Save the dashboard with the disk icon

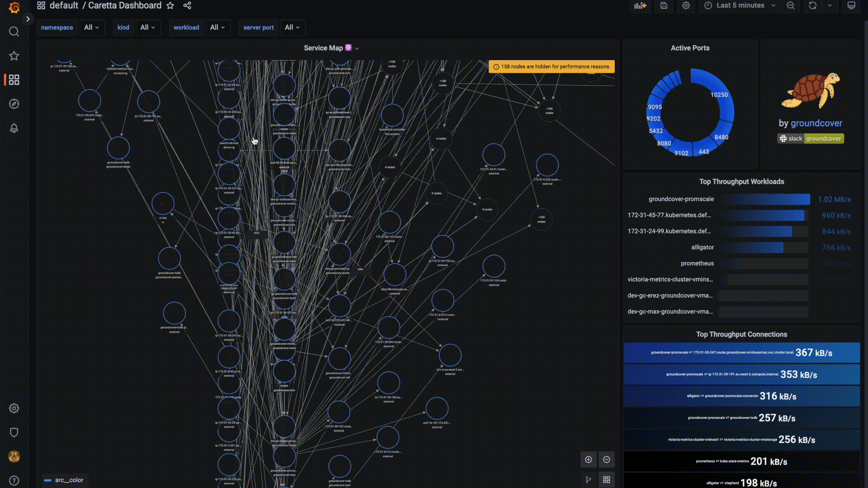tap(664, 5)
